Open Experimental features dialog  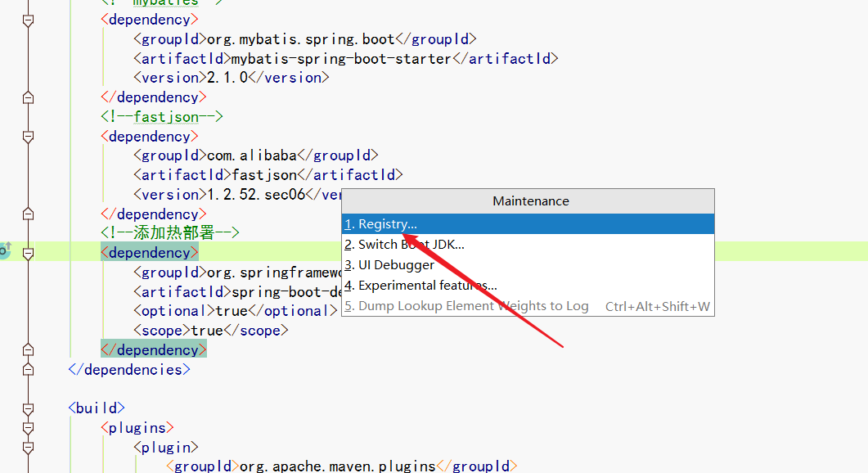(x=420, y=285)
